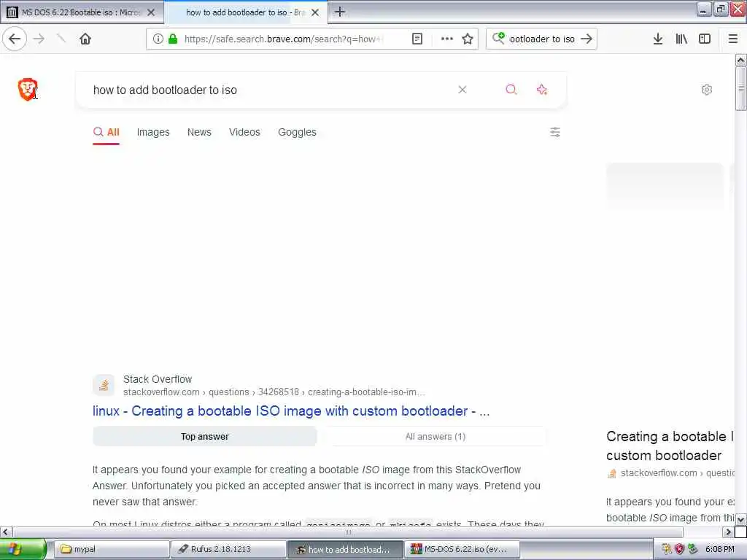Show All answers (1) tab
This screenshot has width=747, height=560.
(x=435, y=437)
